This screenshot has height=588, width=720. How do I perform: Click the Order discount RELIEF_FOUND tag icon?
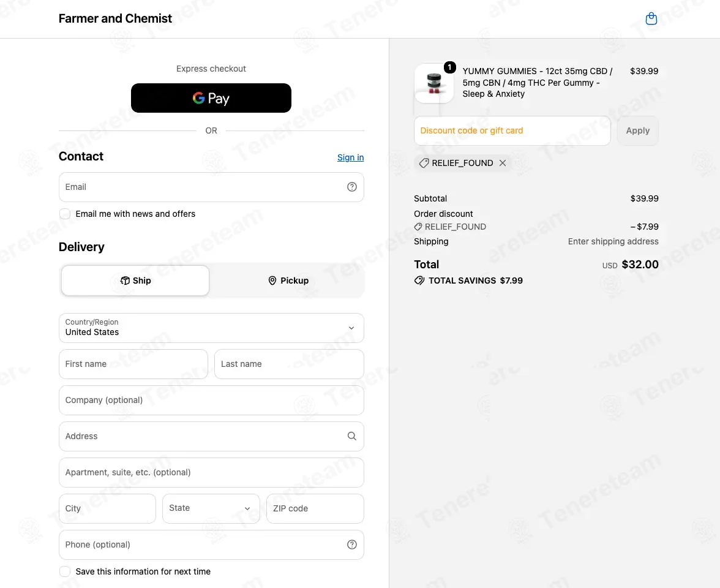(418, 227)
